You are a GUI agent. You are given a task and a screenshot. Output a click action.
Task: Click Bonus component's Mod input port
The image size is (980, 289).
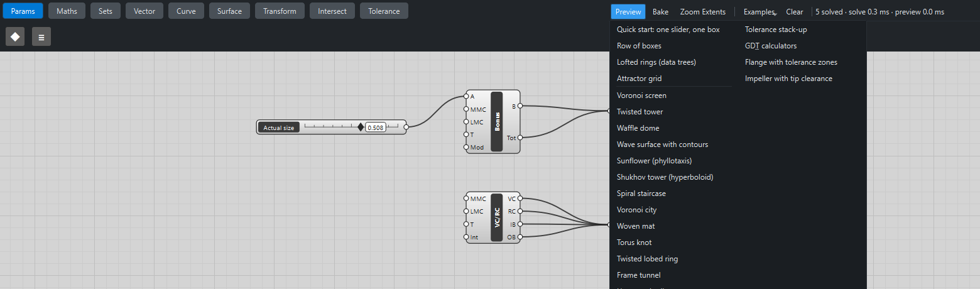coord(466,147)
